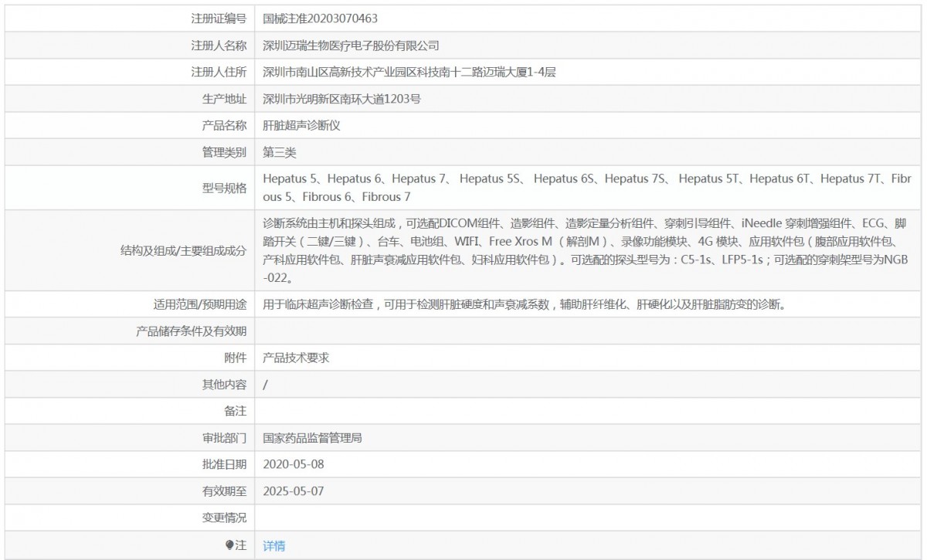
Task: Select the management category 第三类
Action: [280, 152]
